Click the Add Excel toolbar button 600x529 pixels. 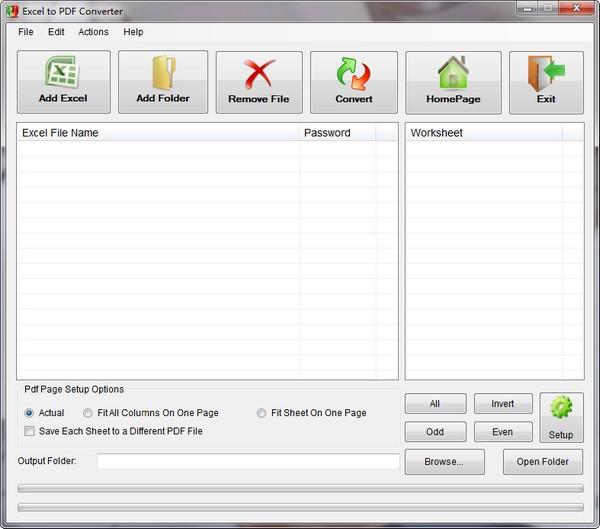click(x=64, y=82)
